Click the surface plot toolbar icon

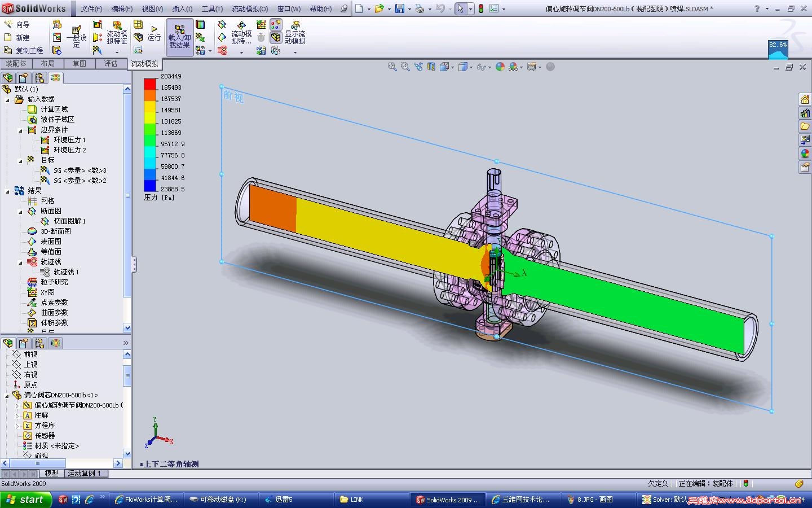pyautogui.click(x=222, y=37)
